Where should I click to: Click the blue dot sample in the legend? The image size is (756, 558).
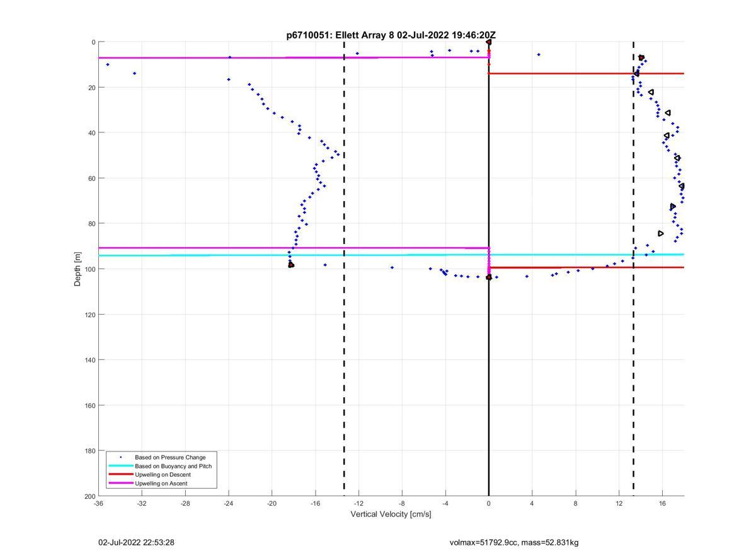(120, 457)
